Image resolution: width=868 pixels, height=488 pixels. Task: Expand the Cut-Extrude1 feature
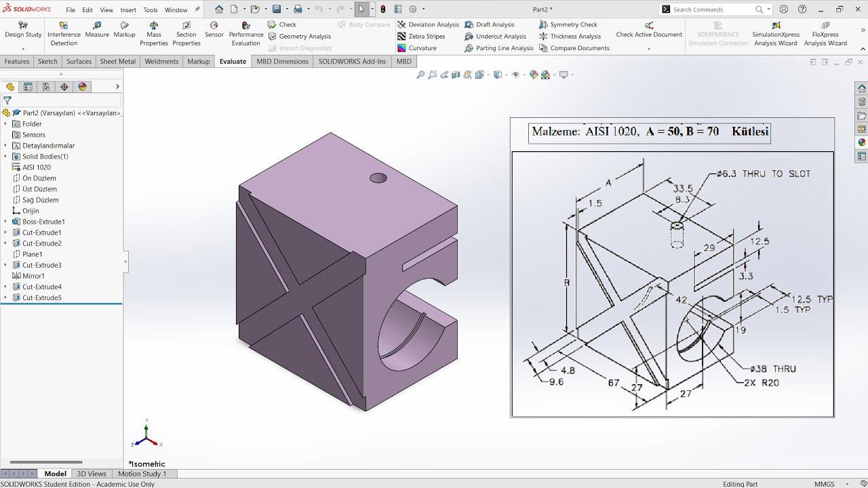point(5,232)
